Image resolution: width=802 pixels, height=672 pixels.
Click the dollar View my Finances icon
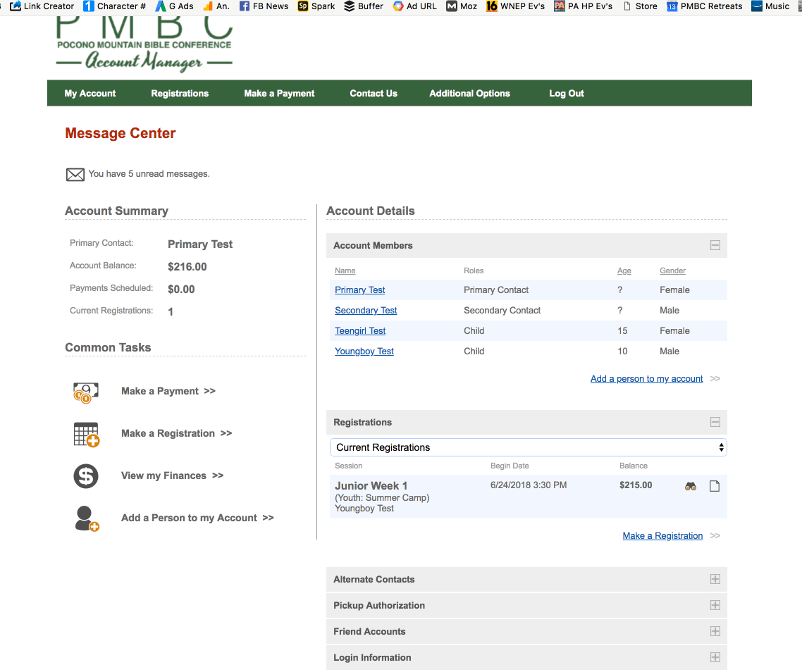coord(86,476)
